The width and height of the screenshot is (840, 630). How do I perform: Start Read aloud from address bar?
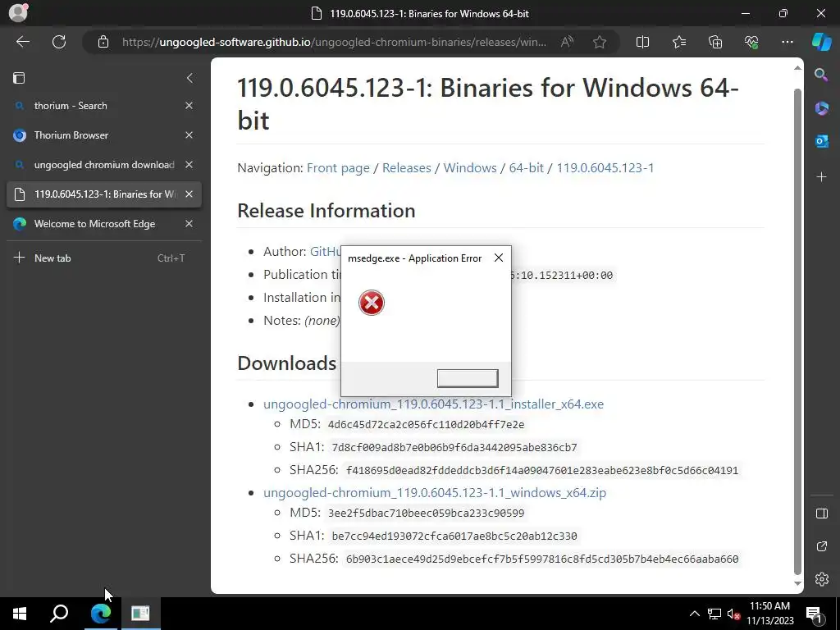(567, 42)
